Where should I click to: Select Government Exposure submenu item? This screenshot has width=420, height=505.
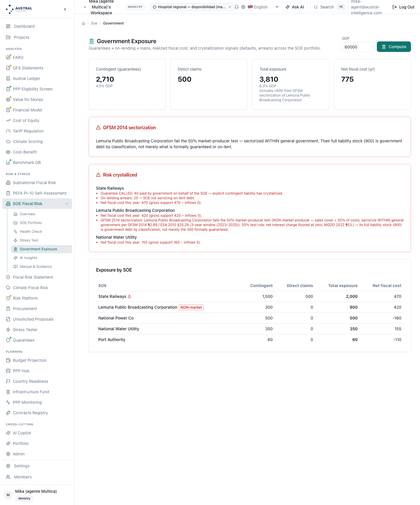pyautogui.click(x=41, y=249)
